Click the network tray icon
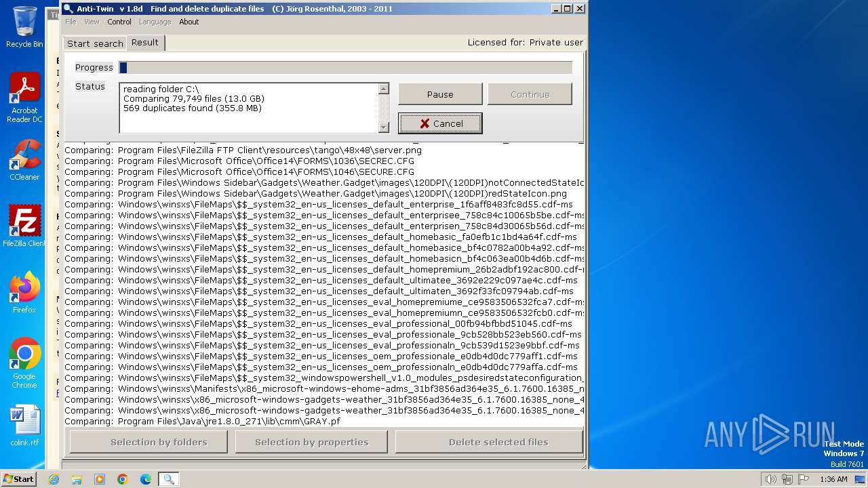This screenshot has height=488, width=868. [787, 479]
